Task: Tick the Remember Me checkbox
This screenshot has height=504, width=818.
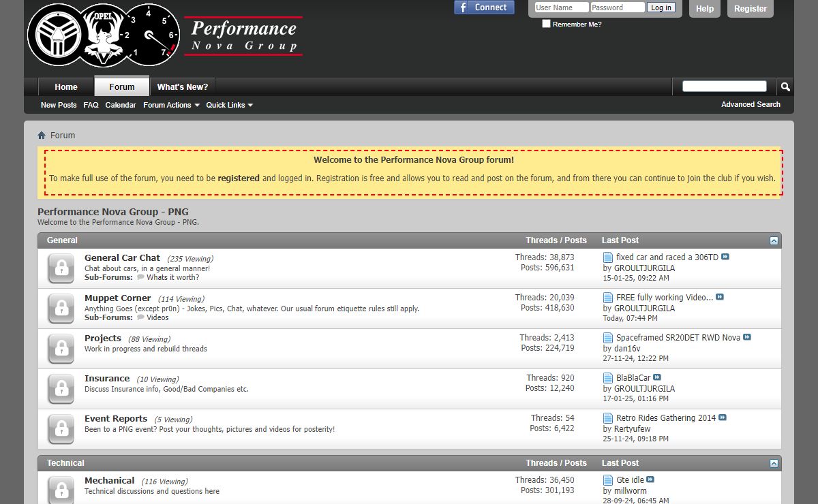Action: point(546,24)
